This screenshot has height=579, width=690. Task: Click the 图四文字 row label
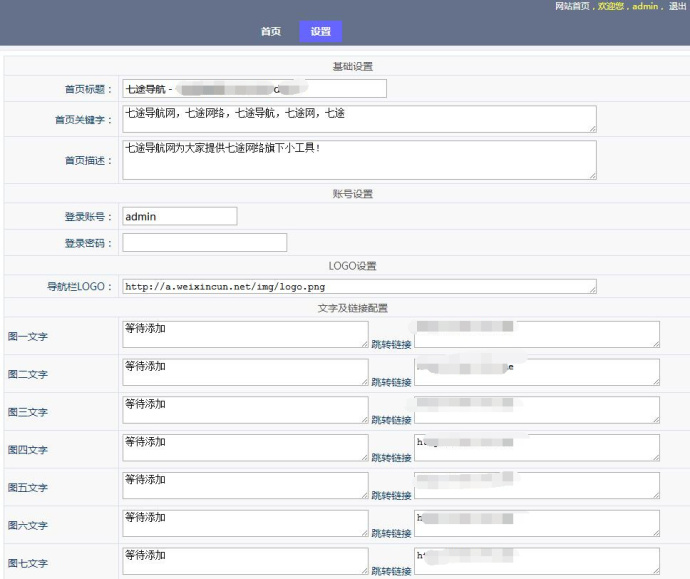[27, 450]
